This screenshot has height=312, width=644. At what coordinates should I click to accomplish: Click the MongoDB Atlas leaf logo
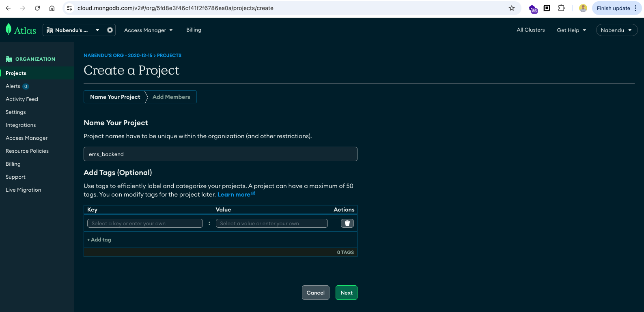pos(9,29)
